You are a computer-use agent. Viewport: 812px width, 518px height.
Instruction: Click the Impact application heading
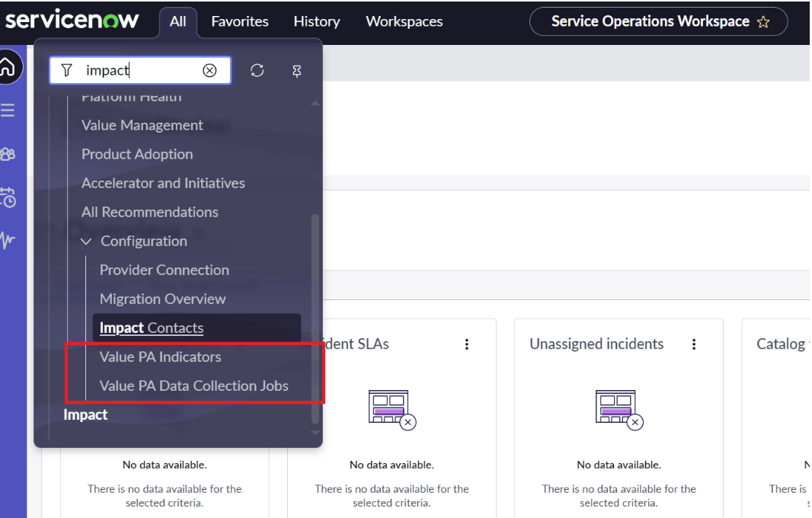85,415
